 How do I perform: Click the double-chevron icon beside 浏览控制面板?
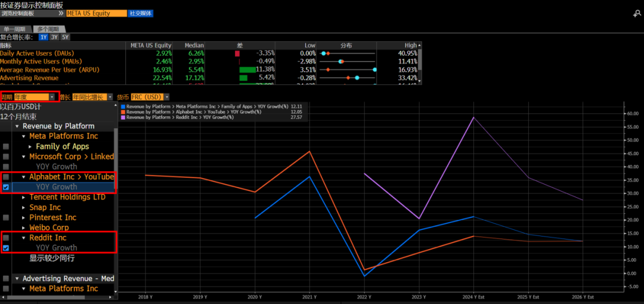[x=61, y=13]
